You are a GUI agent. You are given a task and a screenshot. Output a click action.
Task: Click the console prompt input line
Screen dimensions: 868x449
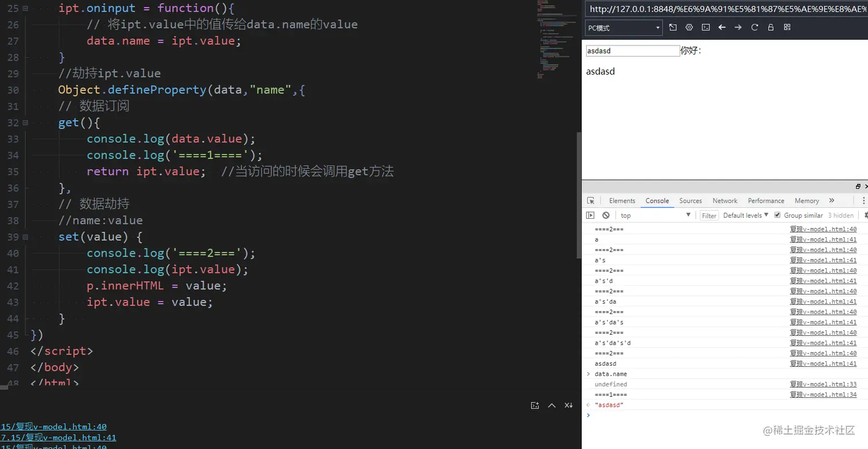point(726,415)
